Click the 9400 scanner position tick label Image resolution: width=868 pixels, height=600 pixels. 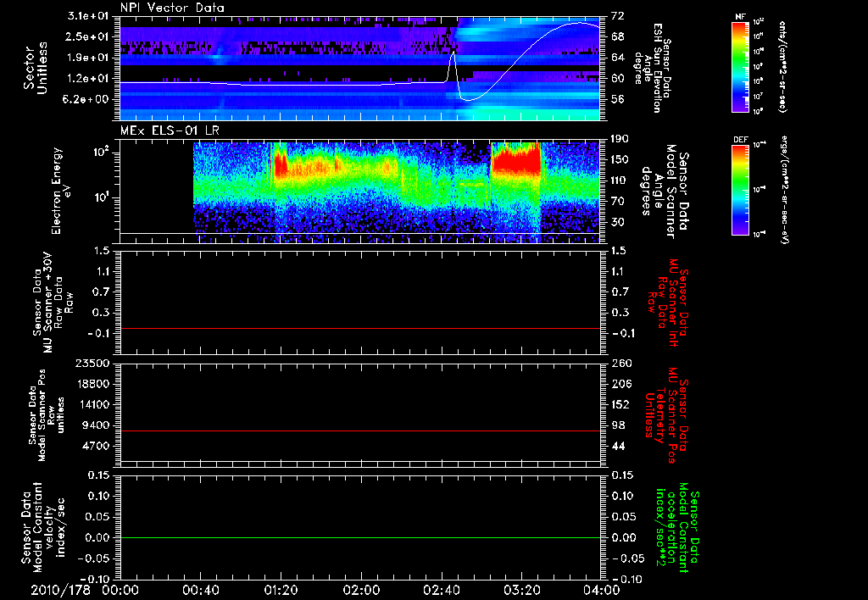(95, 425)
